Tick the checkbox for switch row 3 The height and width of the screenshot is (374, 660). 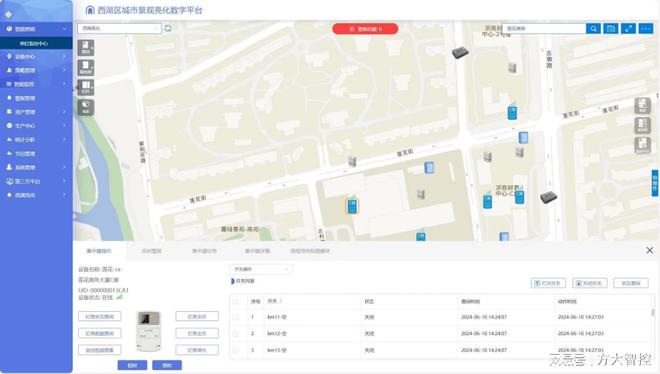236,350
